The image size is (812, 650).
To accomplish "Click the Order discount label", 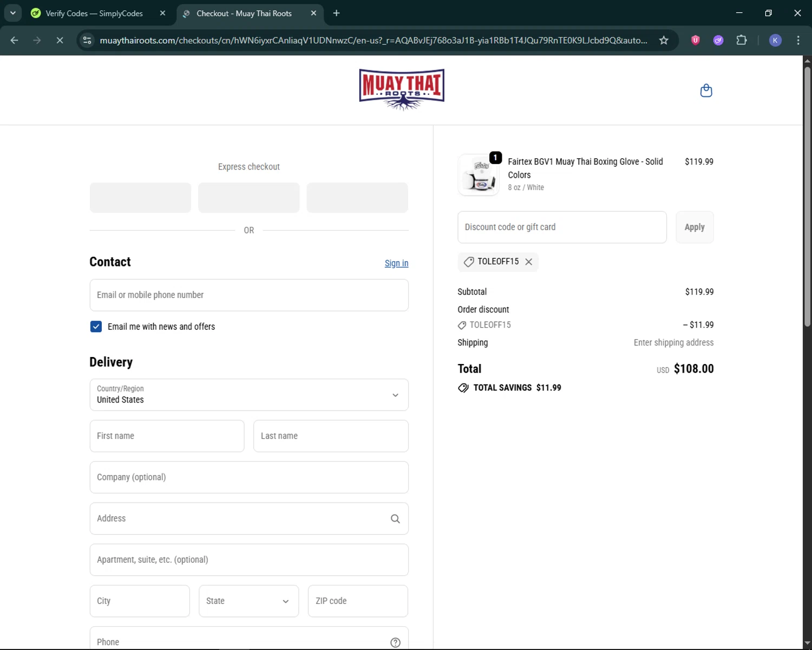I will pos(483,309).
